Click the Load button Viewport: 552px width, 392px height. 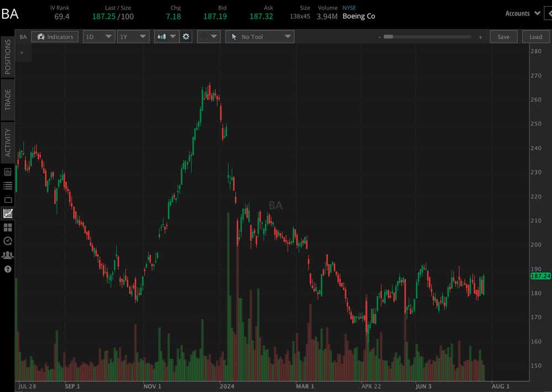click(536, 36)
